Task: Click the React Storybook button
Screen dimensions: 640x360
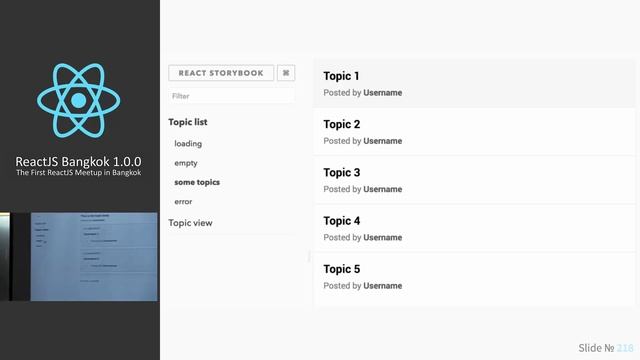Action: 221,73
